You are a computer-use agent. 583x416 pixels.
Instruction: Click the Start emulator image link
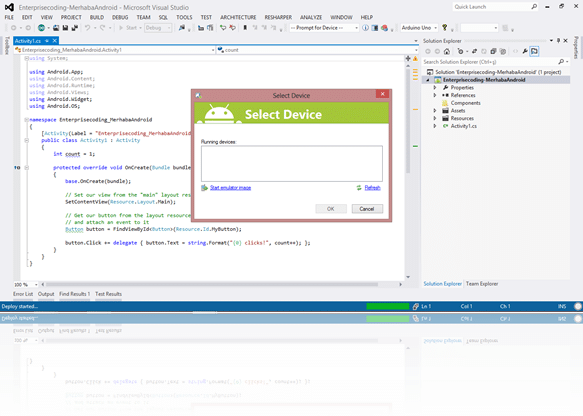click(x=230, y=188)
